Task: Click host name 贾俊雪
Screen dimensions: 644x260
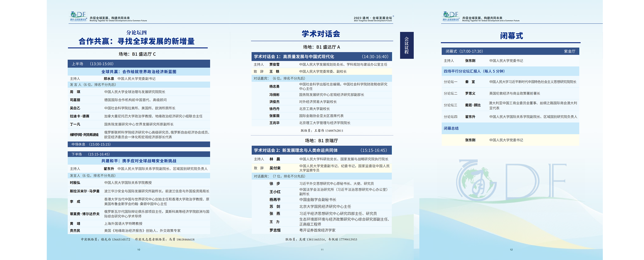Action: pyautogui.click(x=274, y=65)
